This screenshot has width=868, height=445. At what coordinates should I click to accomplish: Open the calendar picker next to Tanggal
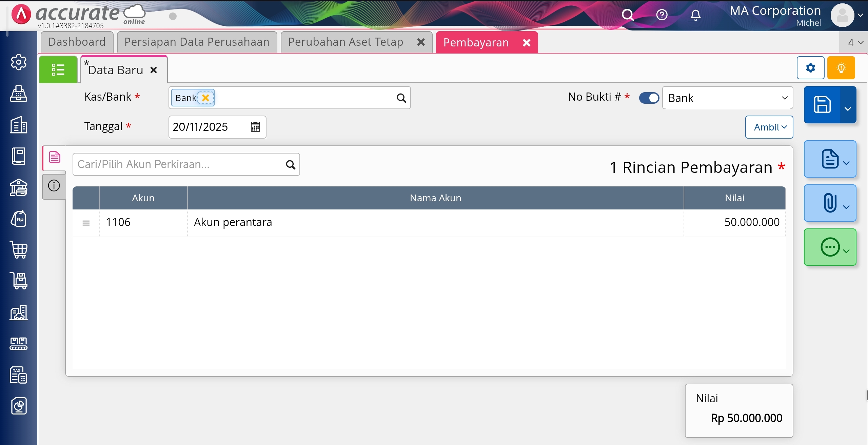coord(255,127)
